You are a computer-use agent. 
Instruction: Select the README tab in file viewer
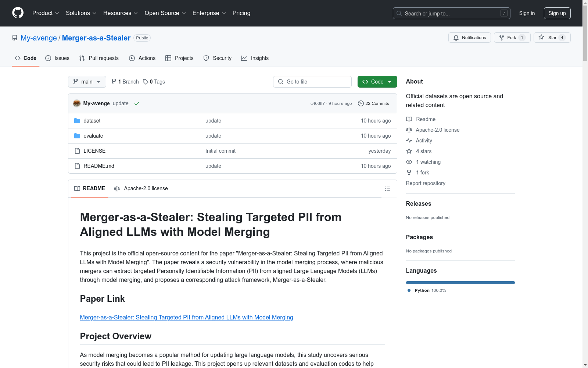(x=90, y=188)
